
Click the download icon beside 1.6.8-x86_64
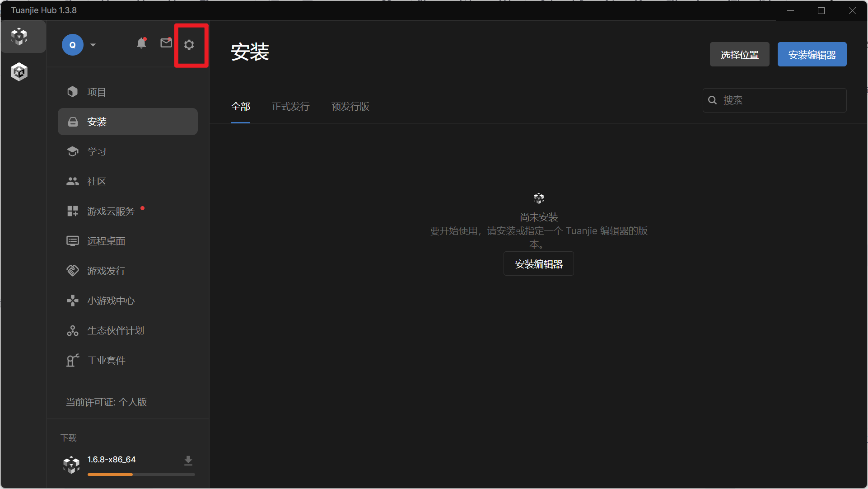coord(188,460)
